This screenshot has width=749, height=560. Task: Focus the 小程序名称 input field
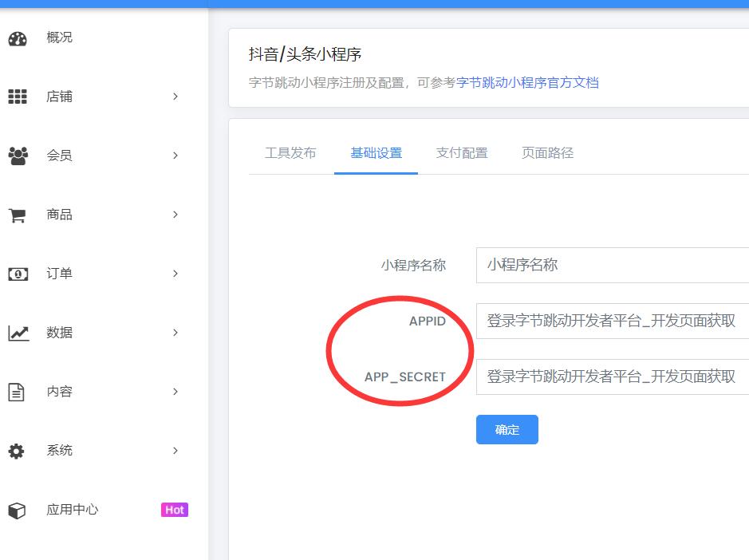613,265
